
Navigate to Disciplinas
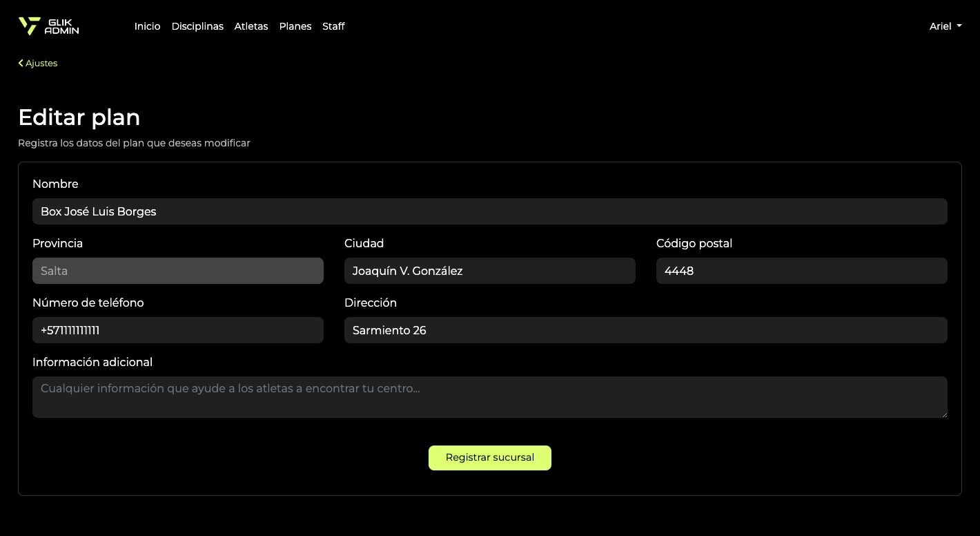click(x=197, y=26)
